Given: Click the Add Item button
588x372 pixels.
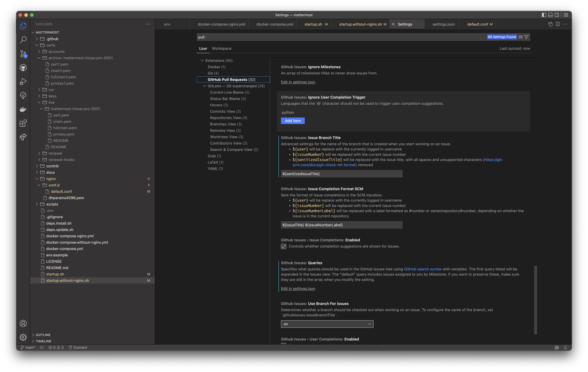Looking at the screenshot, I should pyautogui.click(x=293, y=121).
